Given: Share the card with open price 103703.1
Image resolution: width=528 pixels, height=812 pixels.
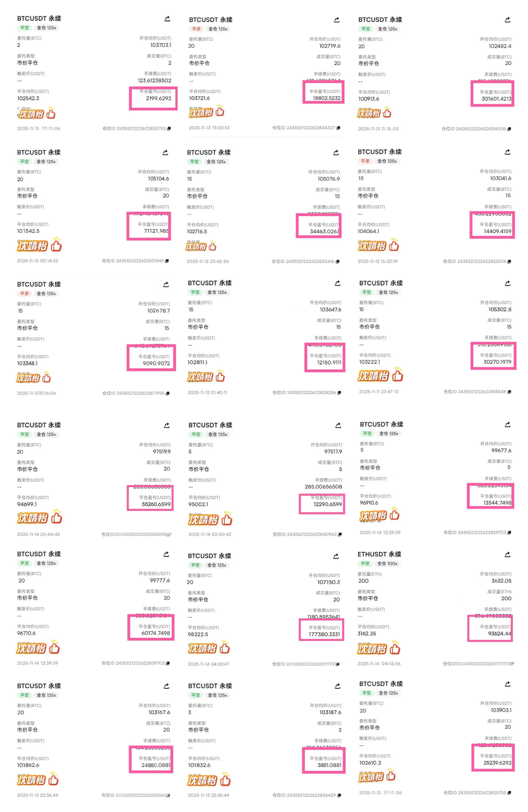Looking at the screenshot, I should pos(167,19).
